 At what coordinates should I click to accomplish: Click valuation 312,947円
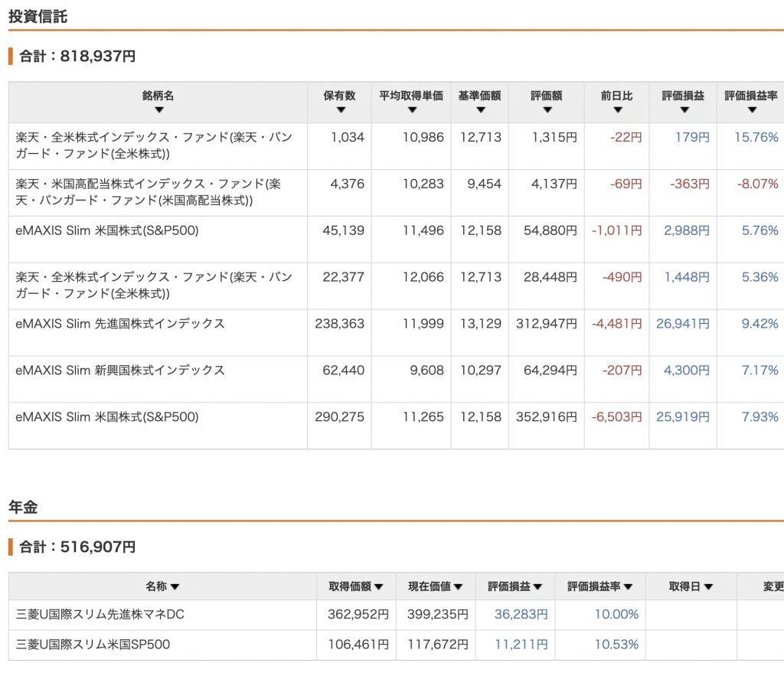(x=547, y=324)
